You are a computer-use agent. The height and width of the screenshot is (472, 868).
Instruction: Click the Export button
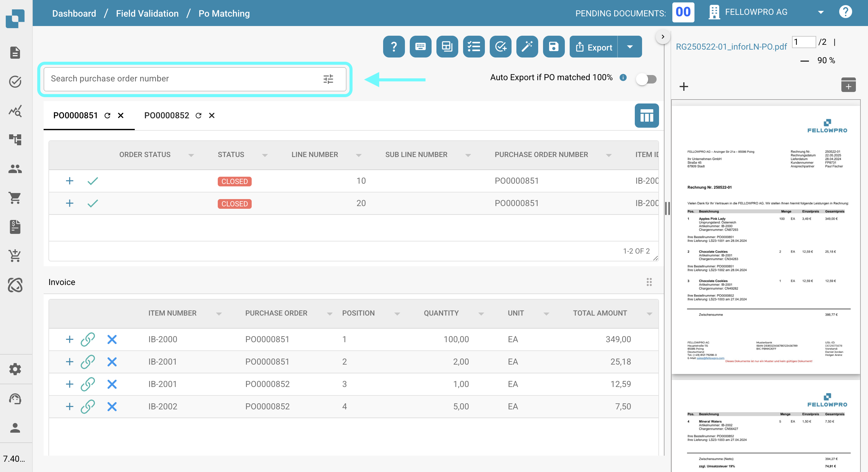pos(594,47)
